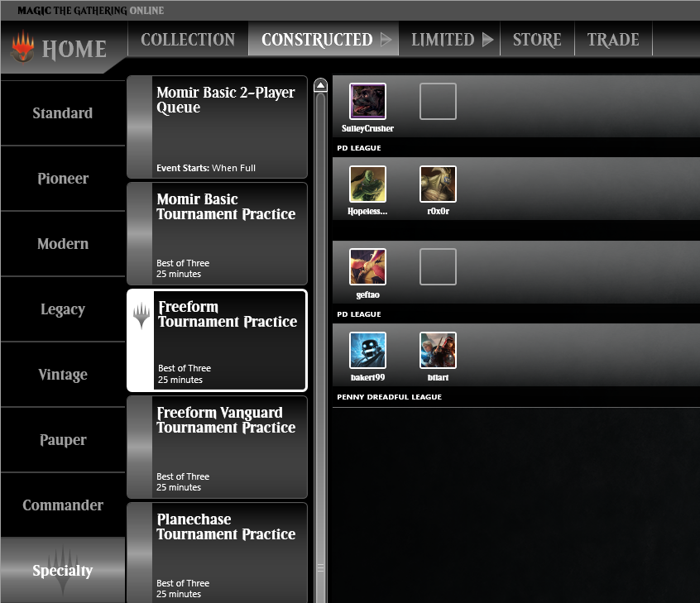The height and width of the screenshot is (603, 700).
Task: Open Momir Basic 2-Player Queue event
Action: coord(217,127)
